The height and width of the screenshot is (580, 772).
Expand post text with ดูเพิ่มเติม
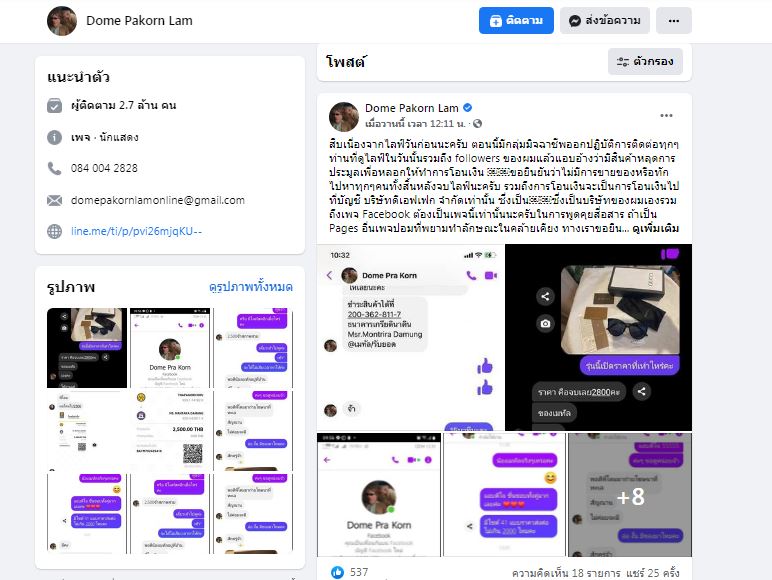655,228
